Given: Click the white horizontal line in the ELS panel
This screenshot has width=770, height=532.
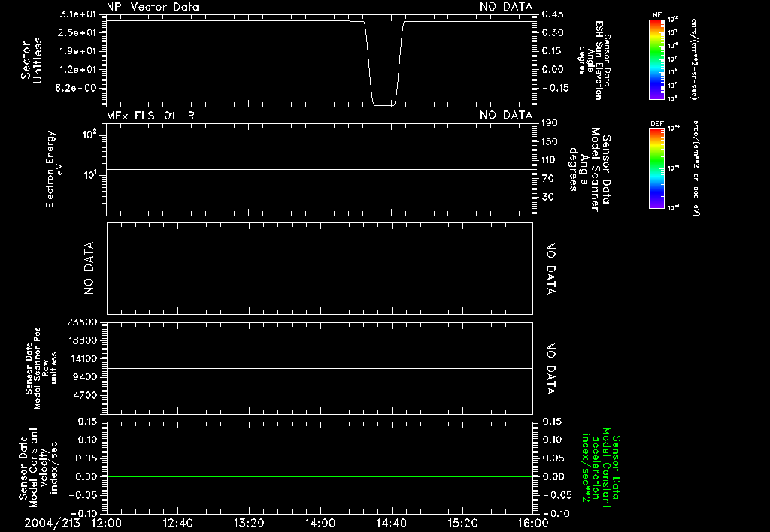Looking at the screenshot, I should (x=320, y=169).
